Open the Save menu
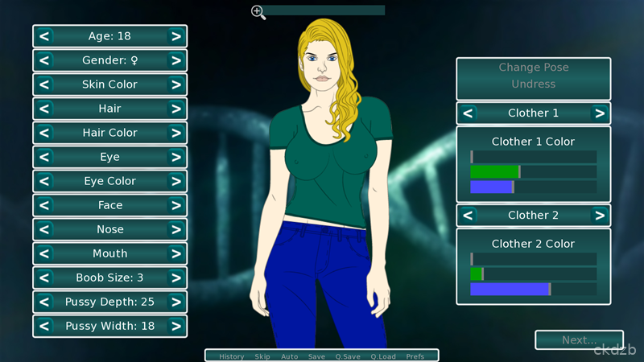This screenshot has height=362, width=644. [x=316, y=356]
